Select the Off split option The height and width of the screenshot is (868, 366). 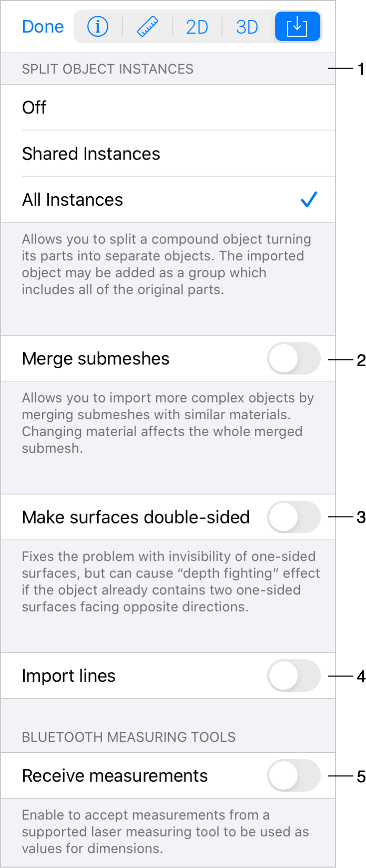[x=35, y=108]
